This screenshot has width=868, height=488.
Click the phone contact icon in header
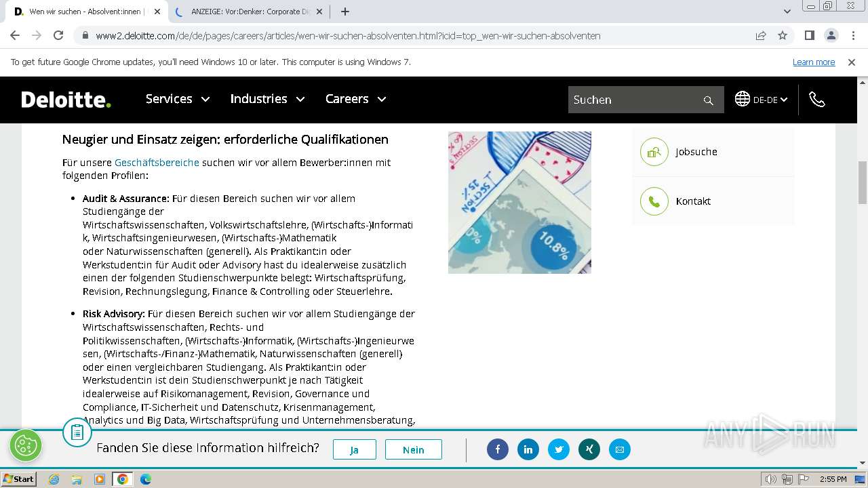click(x=817, y=100)
